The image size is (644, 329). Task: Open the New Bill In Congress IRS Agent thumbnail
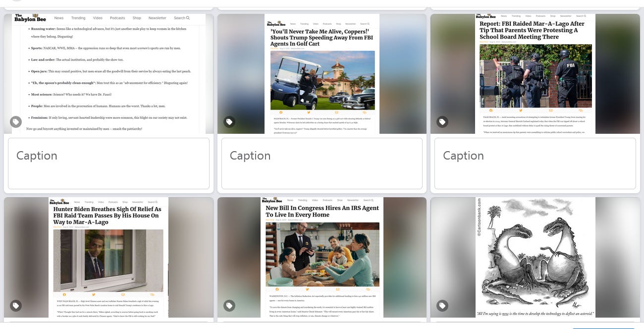(x=322, y=258)
